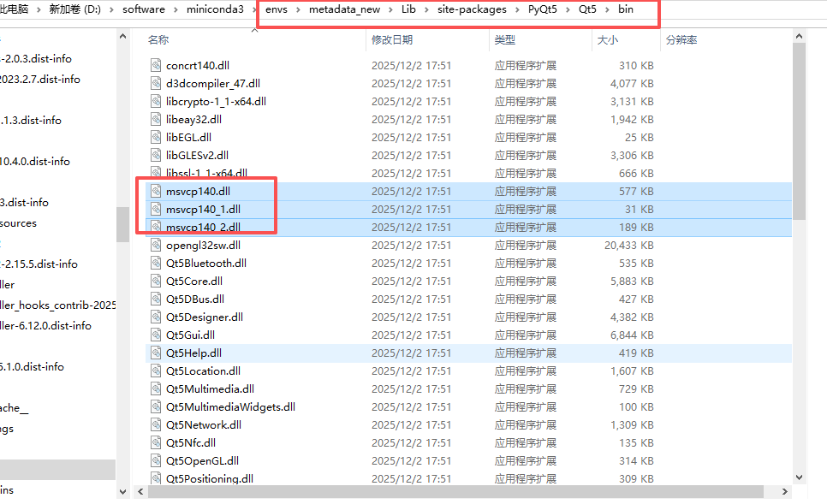Click the Qt5Location.dll file icon
Screen dimensions: 827x504
(x=156, y=371)
